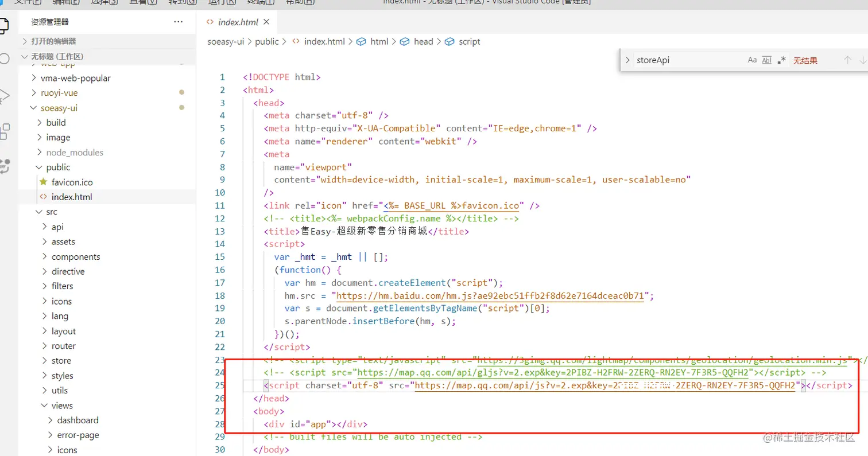Toggle Match Case in the find widget
The image size is (868, 456).
(752, 60)
